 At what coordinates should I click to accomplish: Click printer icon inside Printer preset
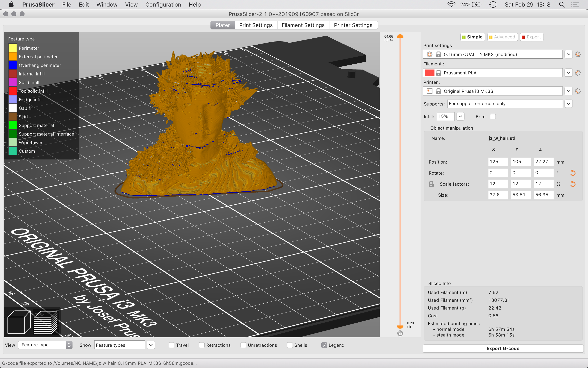(x=430, y=91)
